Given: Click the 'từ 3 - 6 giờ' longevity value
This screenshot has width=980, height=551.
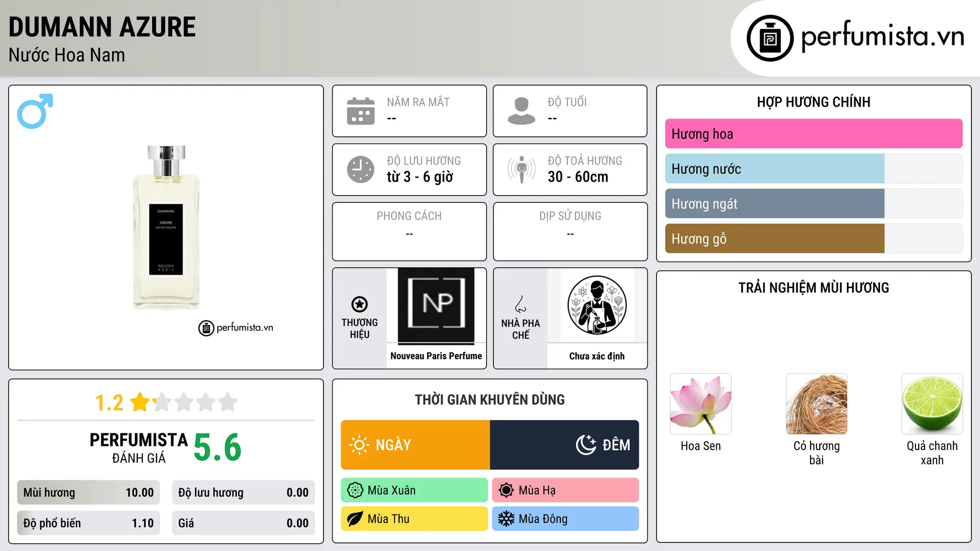Looking at the screenshot, I should coord(420,177).
